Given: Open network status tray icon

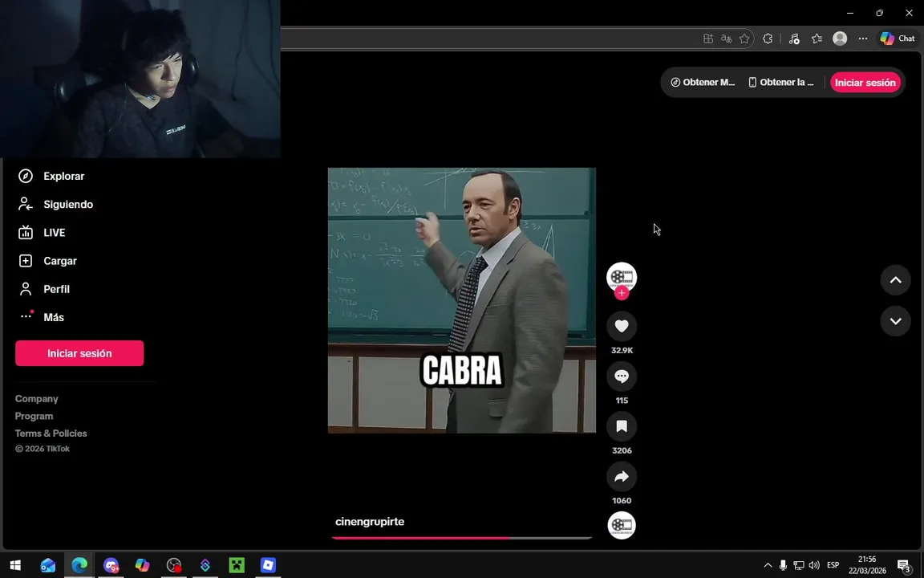Looking at the screenshot, I should (799, 565).
